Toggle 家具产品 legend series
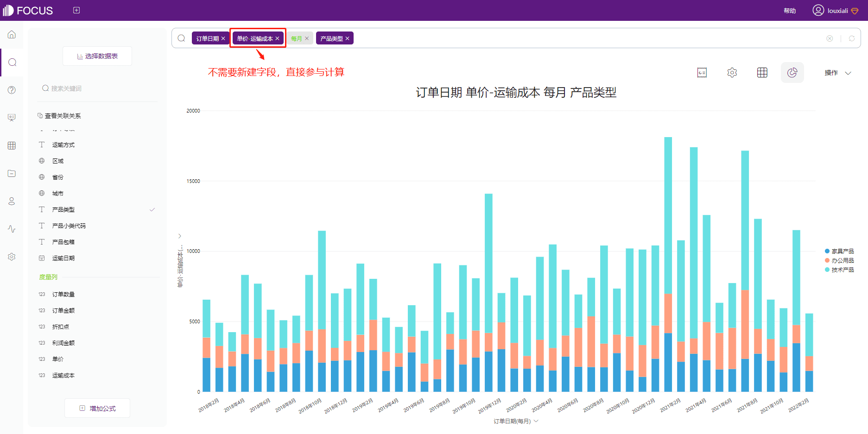The width and height of the screenshot is (868, 434). click(x=839, y=251)
